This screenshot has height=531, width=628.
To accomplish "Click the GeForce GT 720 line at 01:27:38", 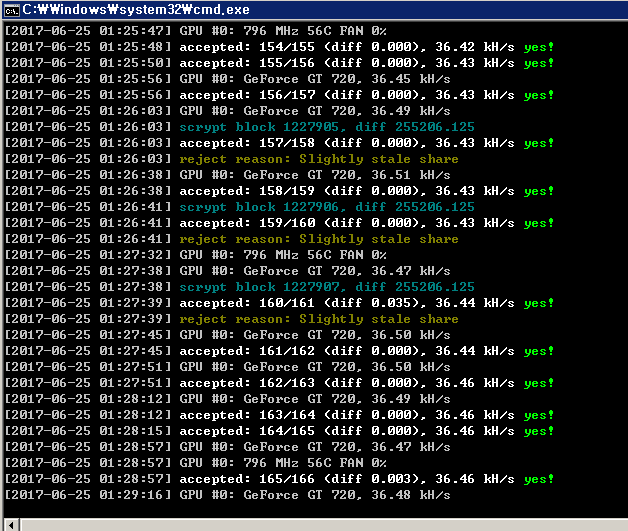I will pyautogui.click(x=227, y=271).
